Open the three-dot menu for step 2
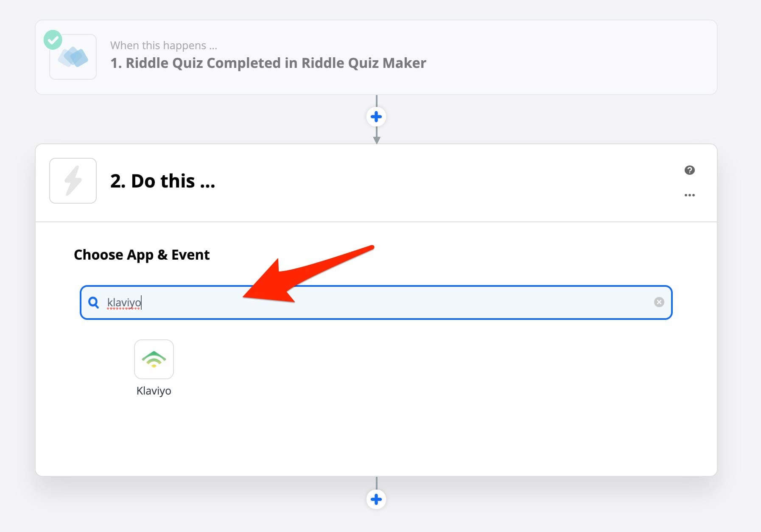Image resolution: width=761 pixels, height=532 pixels. point(690,195)
